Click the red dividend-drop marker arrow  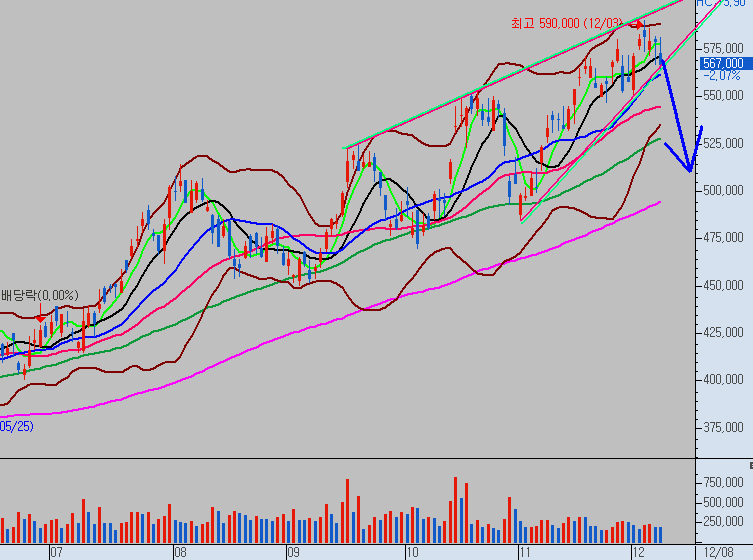pos(40,317)
